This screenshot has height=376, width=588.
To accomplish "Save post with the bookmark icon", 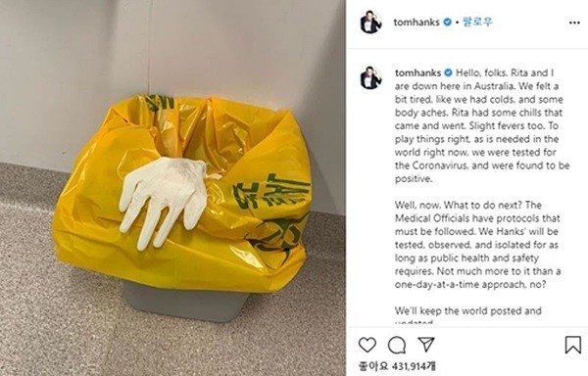I will pos(573,345).
